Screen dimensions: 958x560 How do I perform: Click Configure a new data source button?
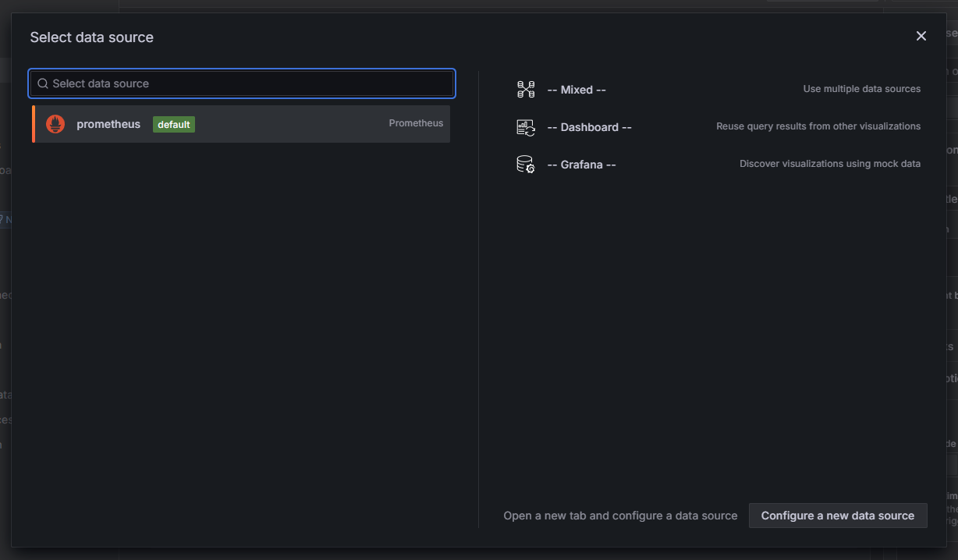[x=838, y=516]
